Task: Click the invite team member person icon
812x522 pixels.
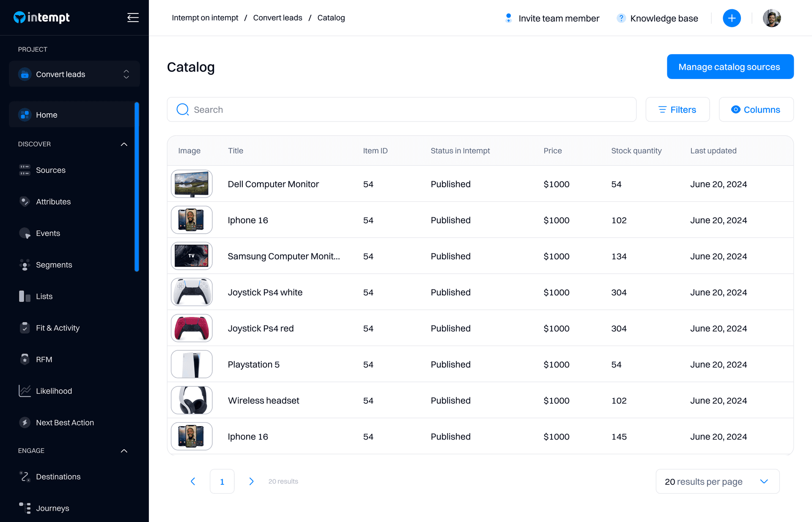Action: pos(508,18)
